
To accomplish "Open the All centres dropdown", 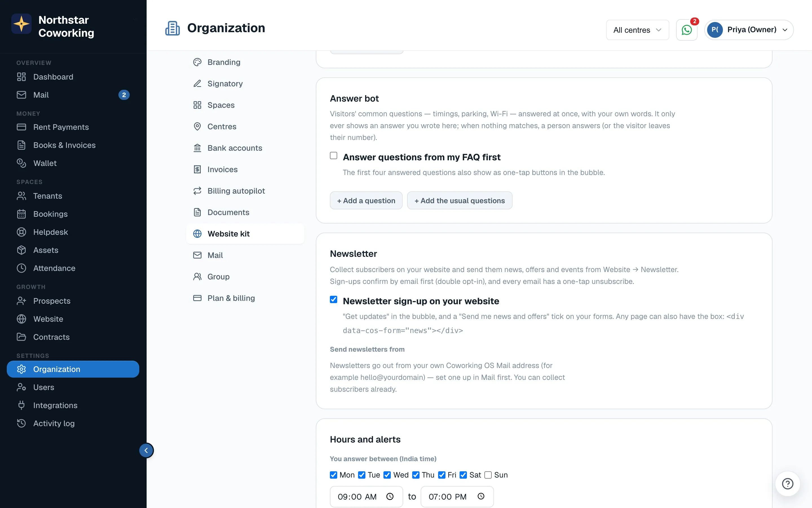I will (x=637, y=30).
